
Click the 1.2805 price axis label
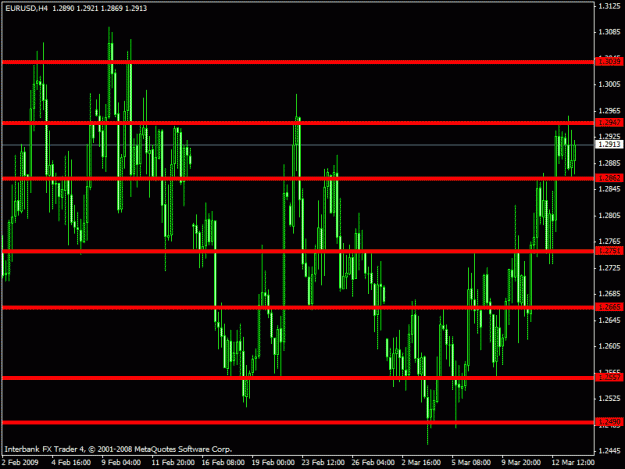tap(609, 216)
